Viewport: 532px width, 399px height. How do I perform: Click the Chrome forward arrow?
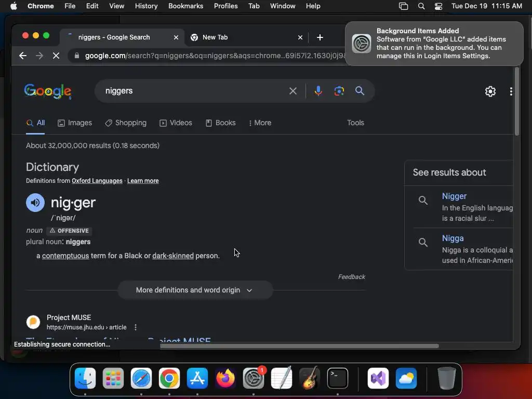[x=39, y=56]
